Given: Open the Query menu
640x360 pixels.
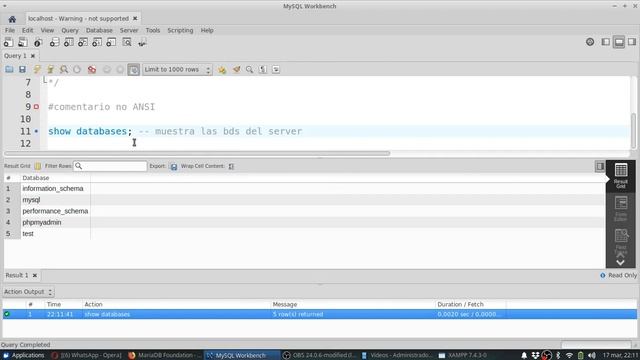Looking at the screenshot, I should (70, 30).
